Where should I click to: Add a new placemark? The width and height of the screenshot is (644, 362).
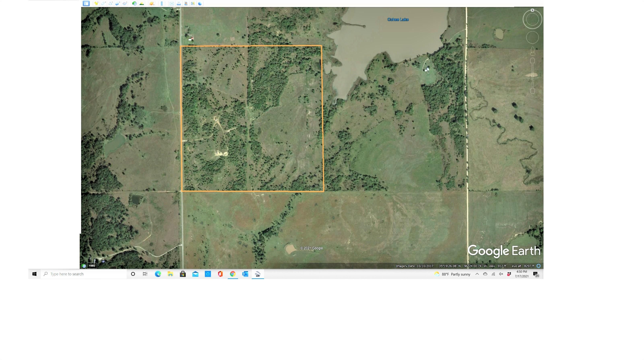pyautogui.click(x=97, y=3)
